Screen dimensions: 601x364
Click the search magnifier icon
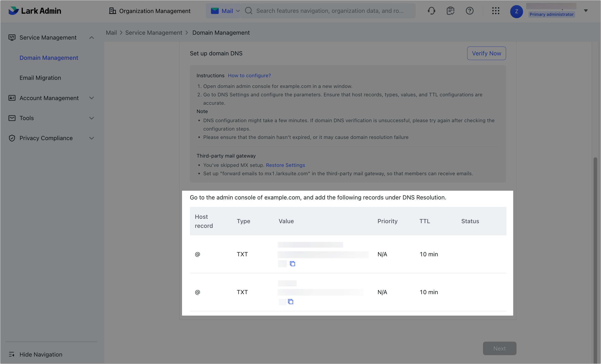tap(248, 11)
